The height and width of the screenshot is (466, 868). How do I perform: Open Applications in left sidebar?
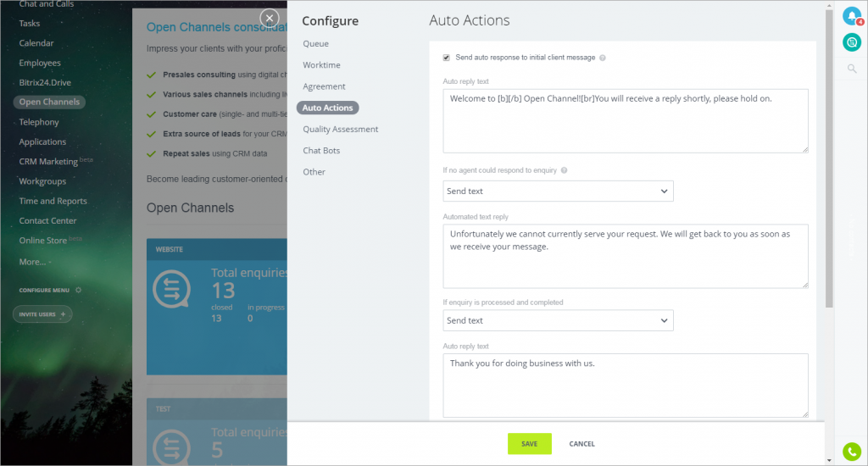tap(42, 141)
